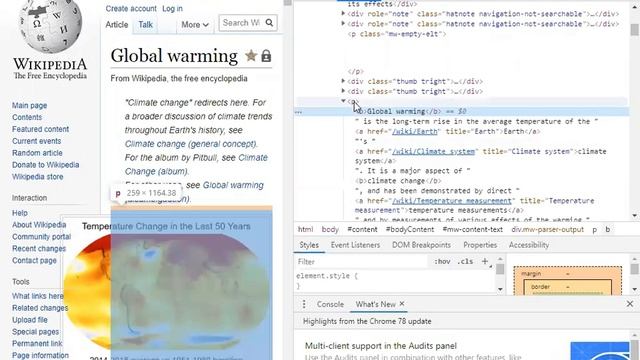
Task: Focus the Wikipedia search field
Action: click(x=242, y=23)
